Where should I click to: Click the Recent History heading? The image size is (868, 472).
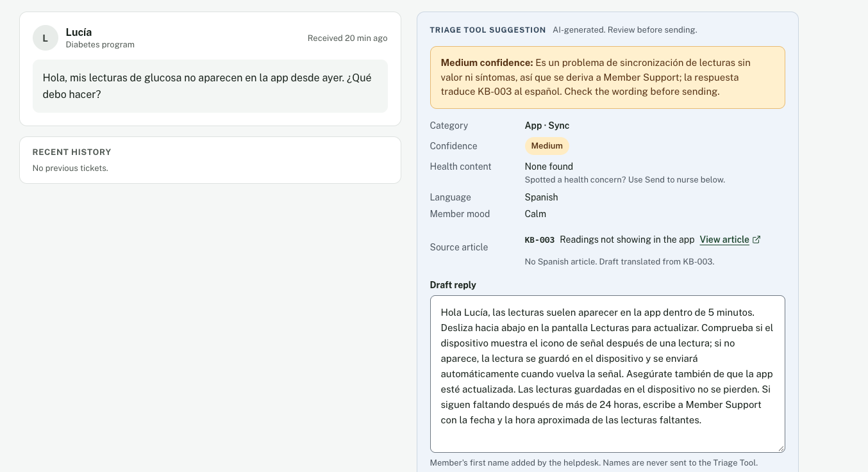pos(72,152)
